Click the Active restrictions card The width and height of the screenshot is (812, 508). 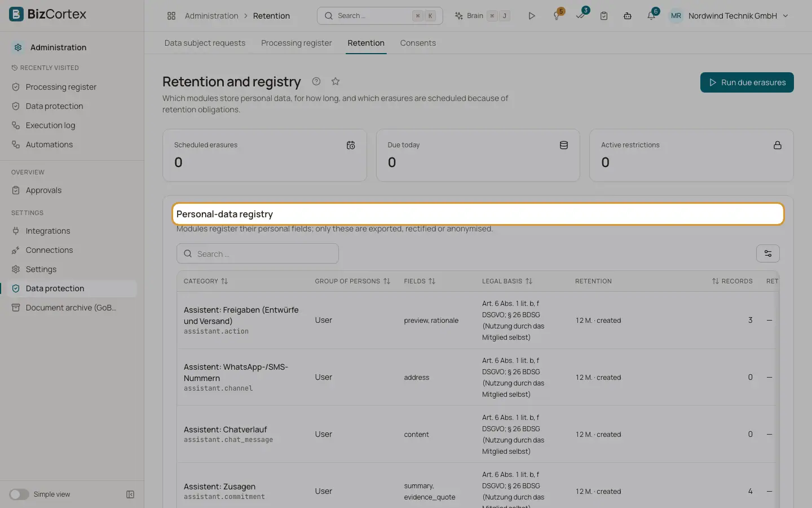(691, 155)
